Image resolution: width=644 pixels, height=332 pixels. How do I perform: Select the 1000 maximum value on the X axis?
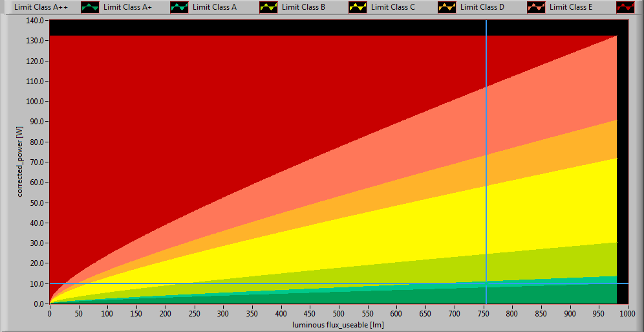(x=627, y=313)
